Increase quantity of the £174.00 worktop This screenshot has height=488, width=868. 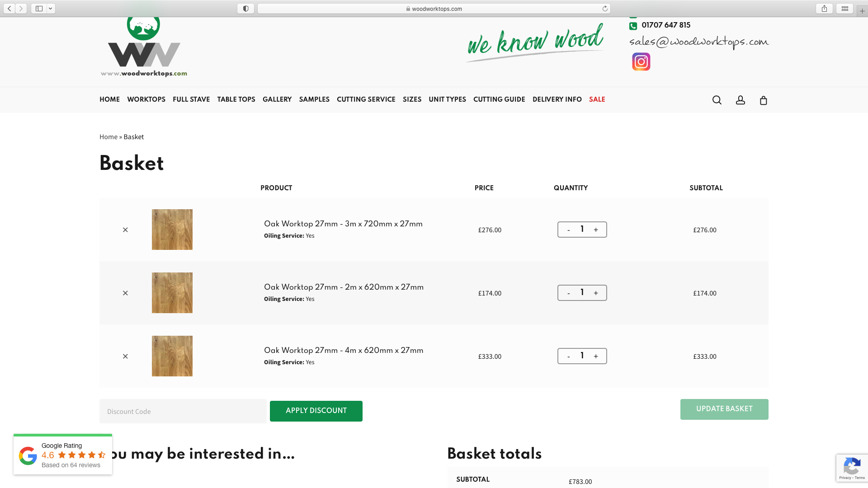(596, 293)
